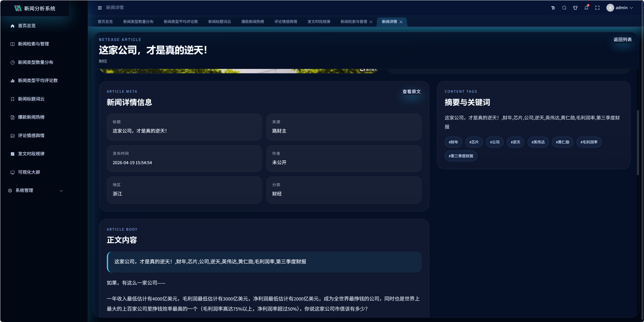Click the bar chart icon 新闻类型平均评论数

click(12, 81)
